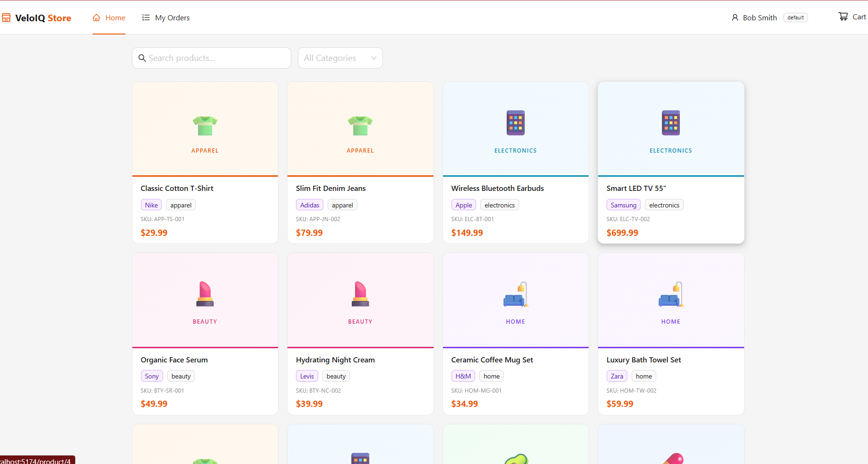Click the home icon in the navigation
Image resolution: width=868 pixels, height=464 pixels.
coord(96,17)
